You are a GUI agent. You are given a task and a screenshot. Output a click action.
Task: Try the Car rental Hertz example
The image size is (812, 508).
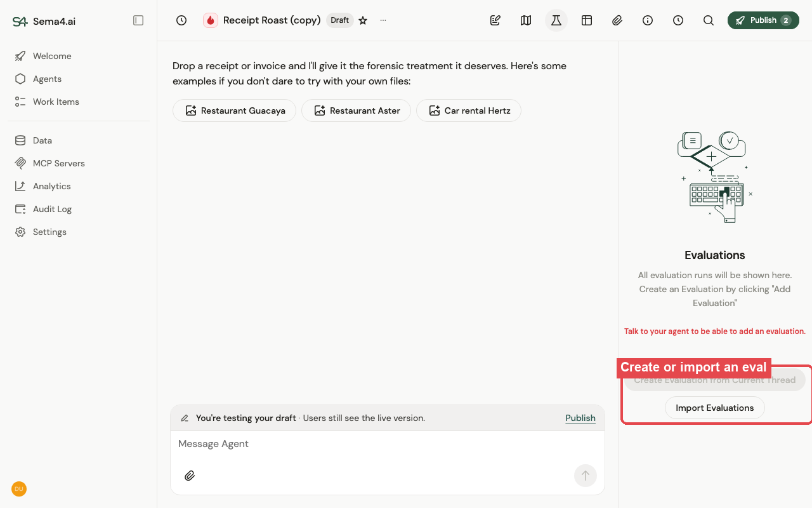pyautogui.click(x=469, y=110)
